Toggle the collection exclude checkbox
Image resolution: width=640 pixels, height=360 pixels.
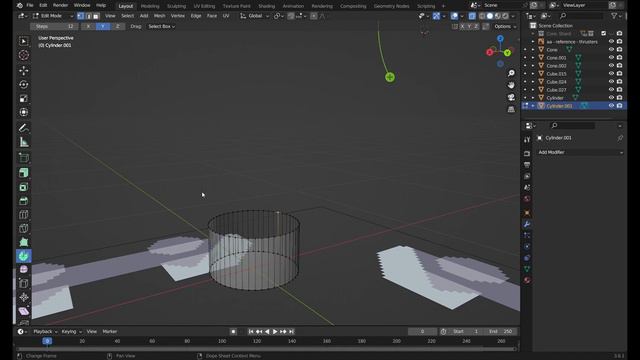click(x=603, y=33)
